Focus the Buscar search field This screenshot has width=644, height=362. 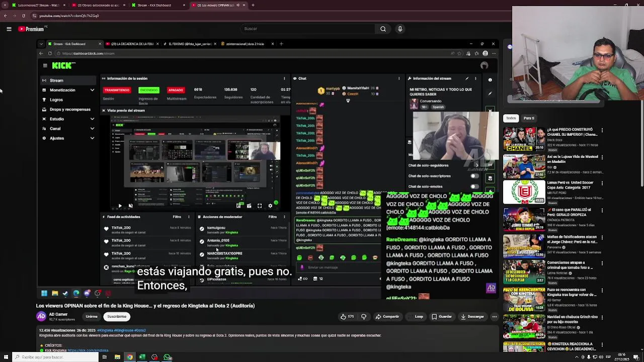click(308, 29)
